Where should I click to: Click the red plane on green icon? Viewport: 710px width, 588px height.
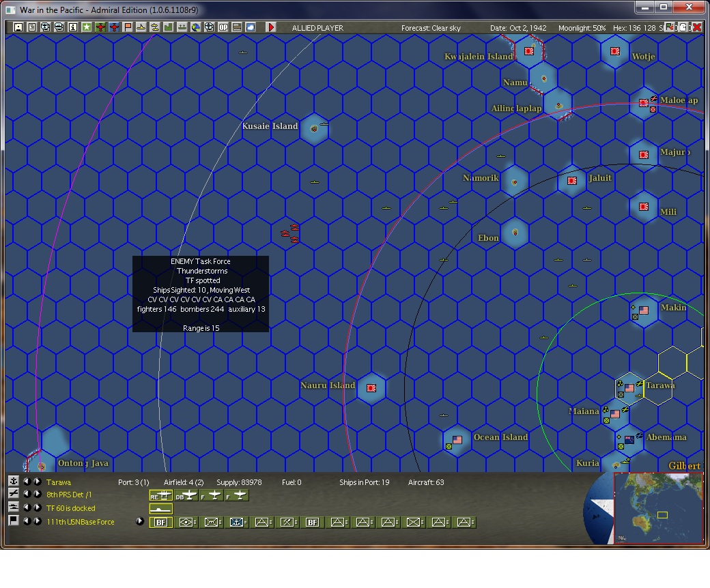(x=100, y=27)
